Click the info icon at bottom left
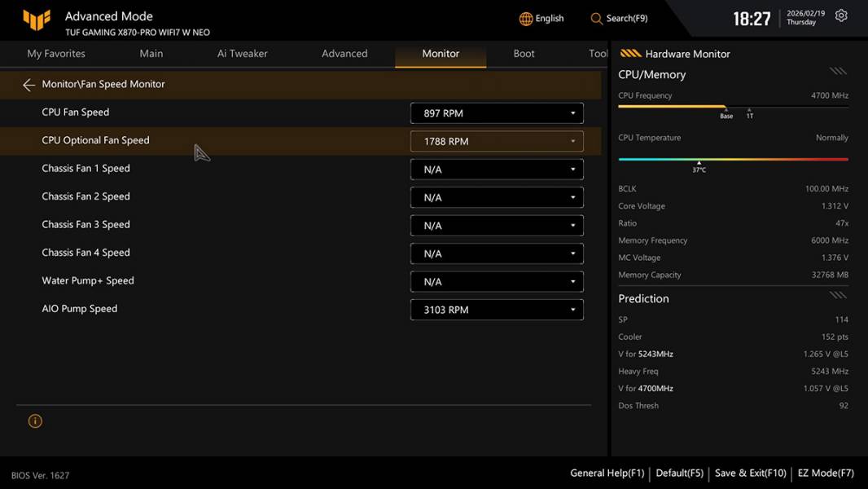 pos(35,421)
